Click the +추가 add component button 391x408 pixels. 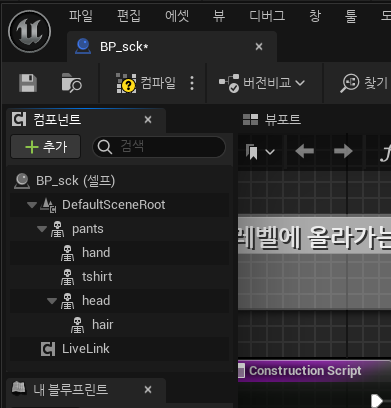click(x=46, y=147)
